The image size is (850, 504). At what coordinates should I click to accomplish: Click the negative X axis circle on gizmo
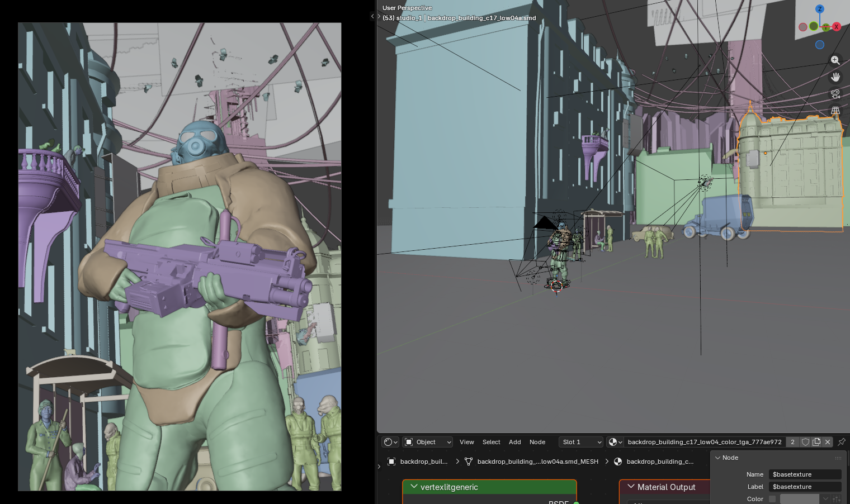point(803,27)
